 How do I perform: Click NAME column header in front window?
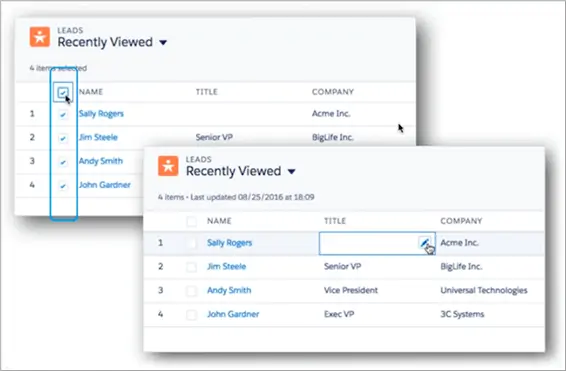tap(219, 221)
